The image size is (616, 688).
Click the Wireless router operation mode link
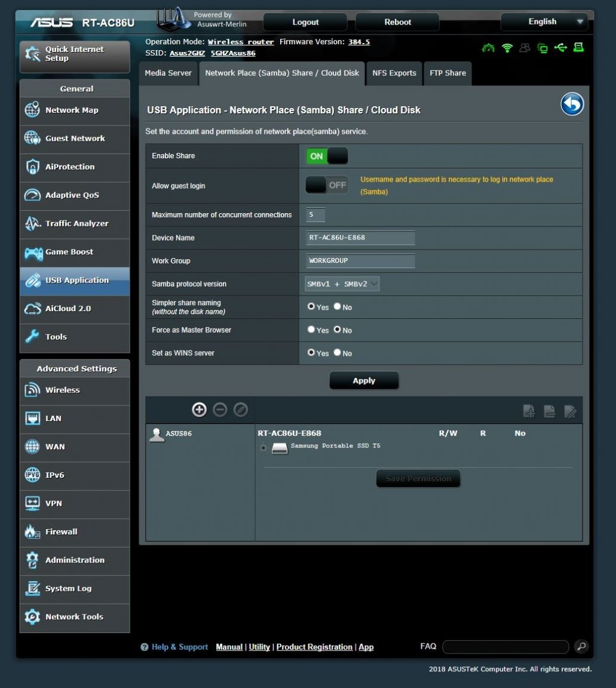coord(241,42)
